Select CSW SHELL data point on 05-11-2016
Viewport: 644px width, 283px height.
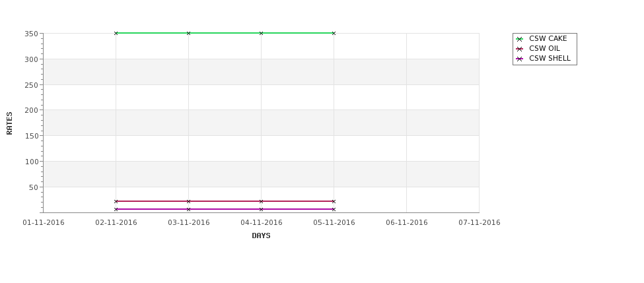pos(334,209)
